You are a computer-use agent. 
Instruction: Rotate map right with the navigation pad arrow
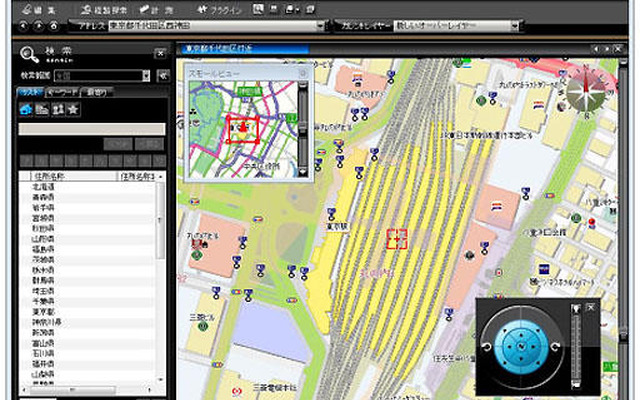[x=555, y=347]
